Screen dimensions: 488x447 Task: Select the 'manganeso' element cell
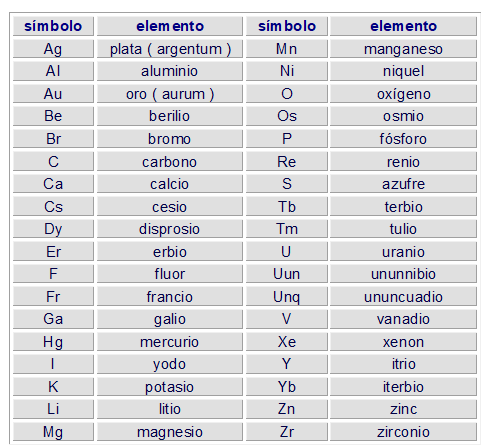tap(403, 49)
